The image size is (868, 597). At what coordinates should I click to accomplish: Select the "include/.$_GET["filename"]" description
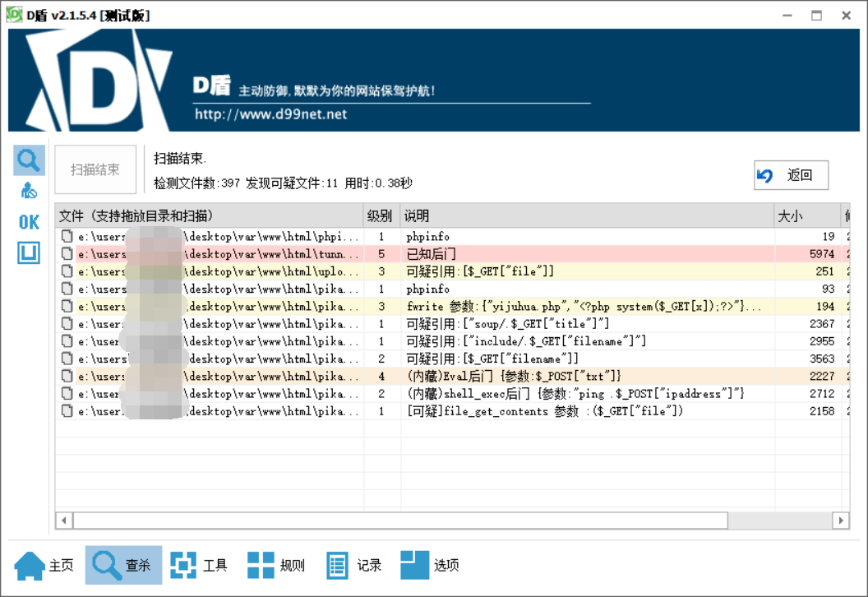[x=526, y=341]
